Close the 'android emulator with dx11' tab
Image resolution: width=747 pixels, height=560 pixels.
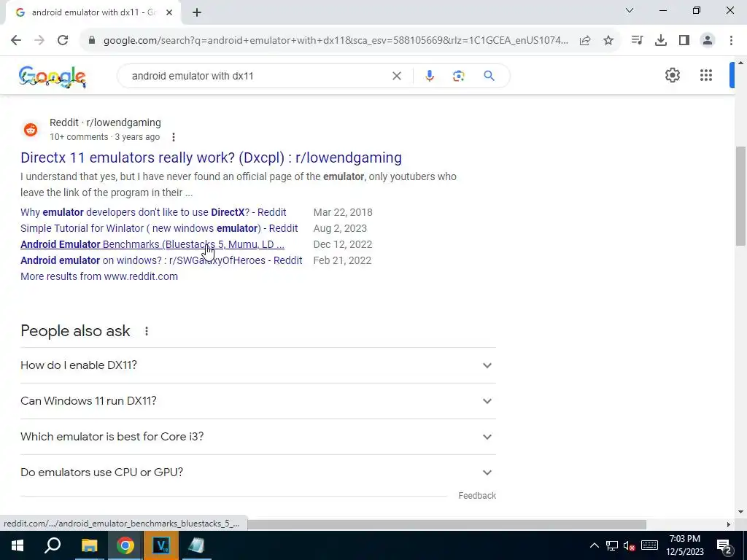pos(169,13)
